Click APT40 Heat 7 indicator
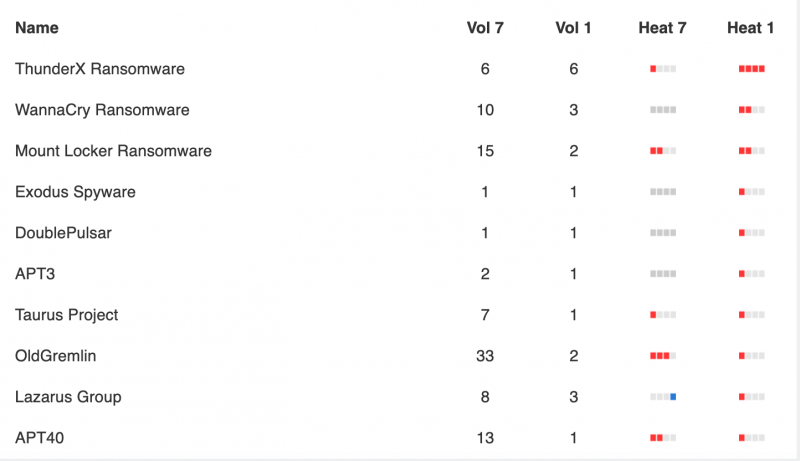The width and height of the screenshot is (800, 461). [x=663, y=438]
